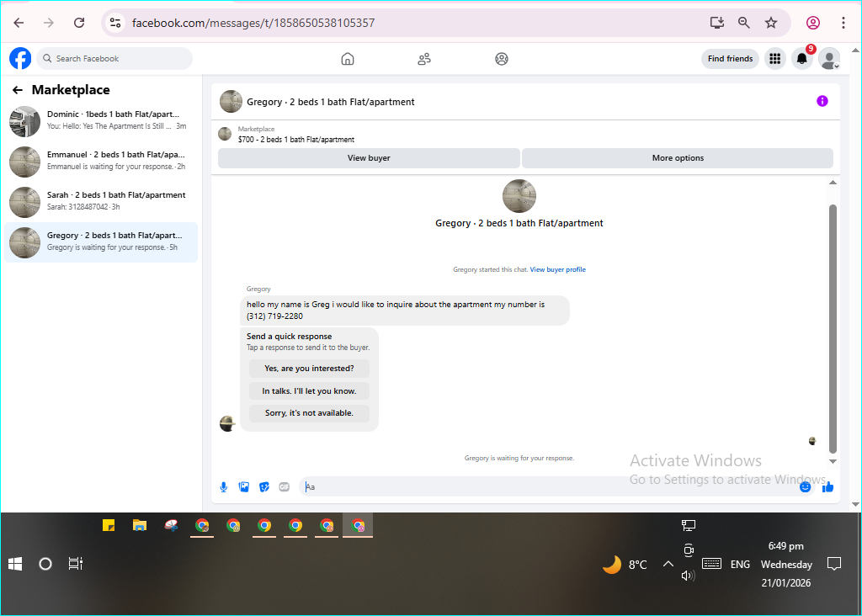Click install app icon in address bar
862x616 pixels.
[x=717, y=23]
